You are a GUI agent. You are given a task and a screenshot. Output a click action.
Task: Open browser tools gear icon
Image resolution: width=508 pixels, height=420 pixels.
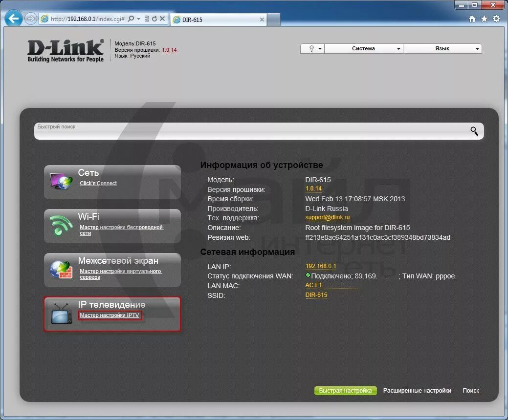click(x=496, y=19)
